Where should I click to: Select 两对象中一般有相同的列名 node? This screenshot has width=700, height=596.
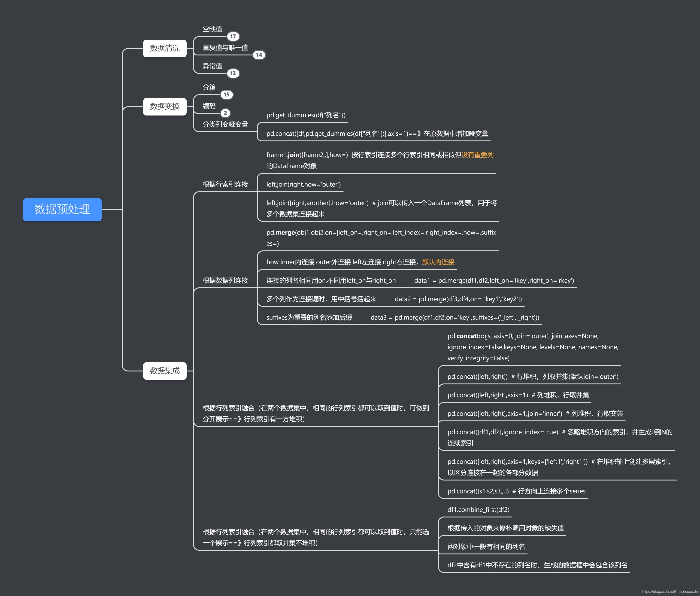coord(486,547)
